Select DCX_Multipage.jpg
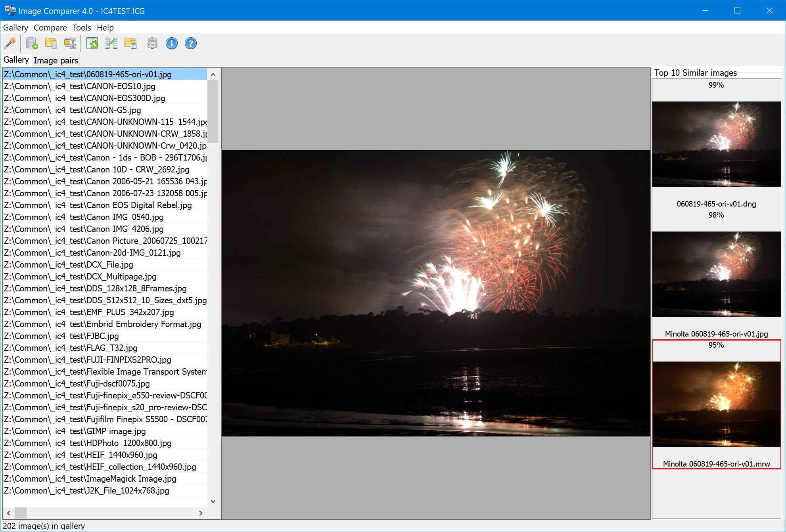786x532 pixels. click(x=105, y=276)
